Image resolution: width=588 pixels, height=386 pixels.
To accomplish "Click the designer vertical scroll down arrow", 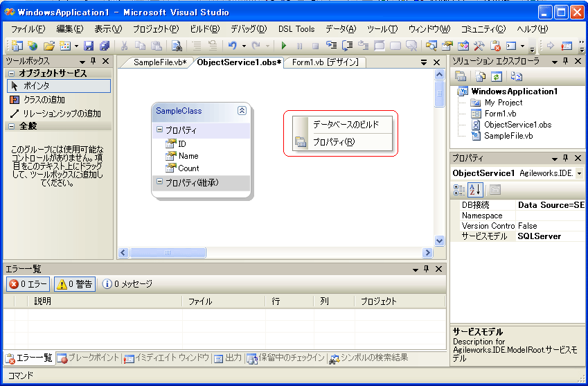I will [x=439, y=241].
